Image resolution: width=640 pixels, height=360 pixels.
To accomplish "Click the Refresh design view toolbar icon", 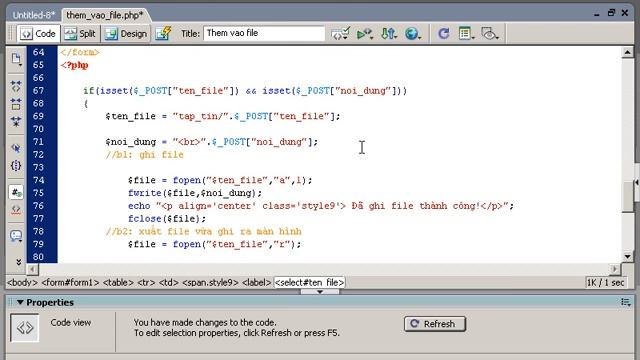I will (443, 33).
